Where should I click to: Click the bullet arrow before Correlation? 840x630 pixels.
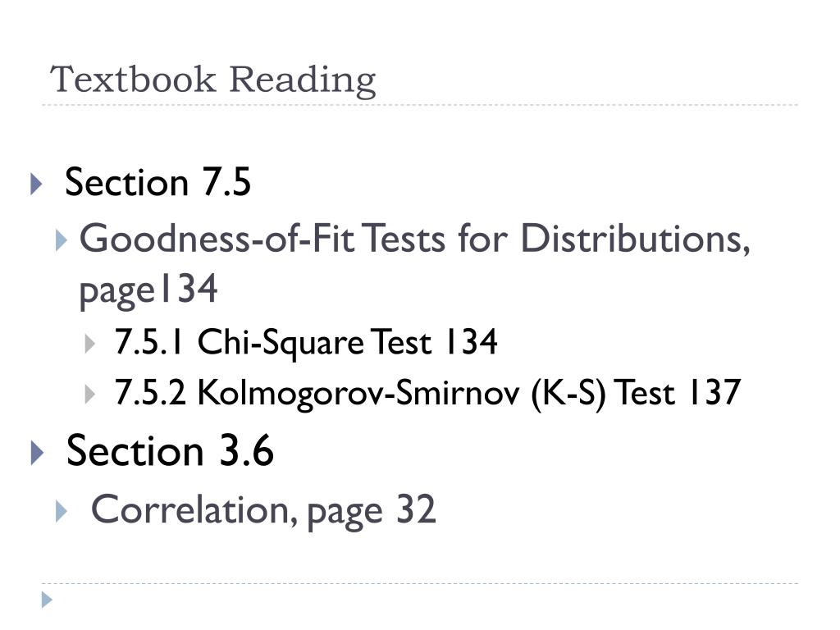61,512
